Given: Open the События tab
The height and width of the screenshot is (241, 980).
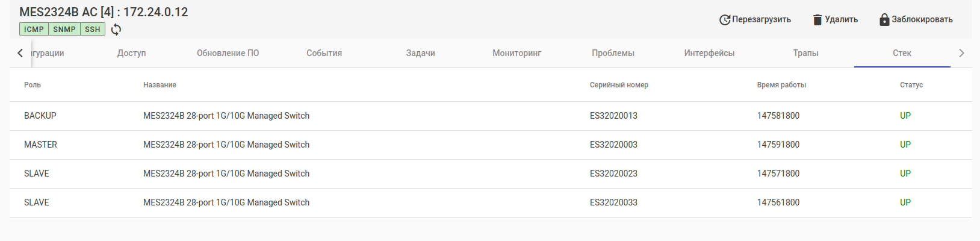Looking at the screenshot, I should point(324,53).
